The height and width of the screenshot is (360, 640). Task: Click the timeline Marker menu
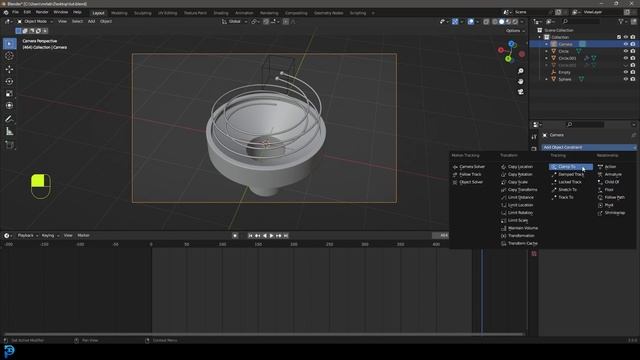[x=83, y=236]
